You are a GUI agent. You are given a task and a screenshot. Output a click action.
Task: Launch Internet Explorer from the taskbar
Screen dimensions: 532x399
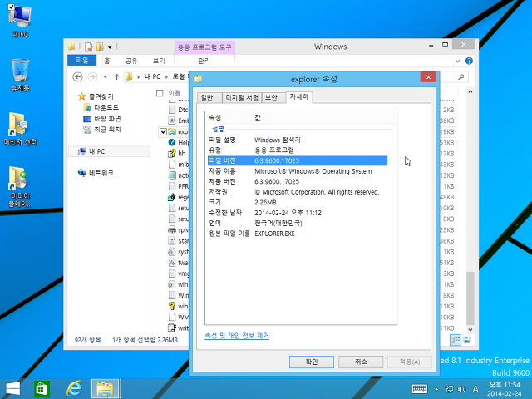tap(74, 389)
